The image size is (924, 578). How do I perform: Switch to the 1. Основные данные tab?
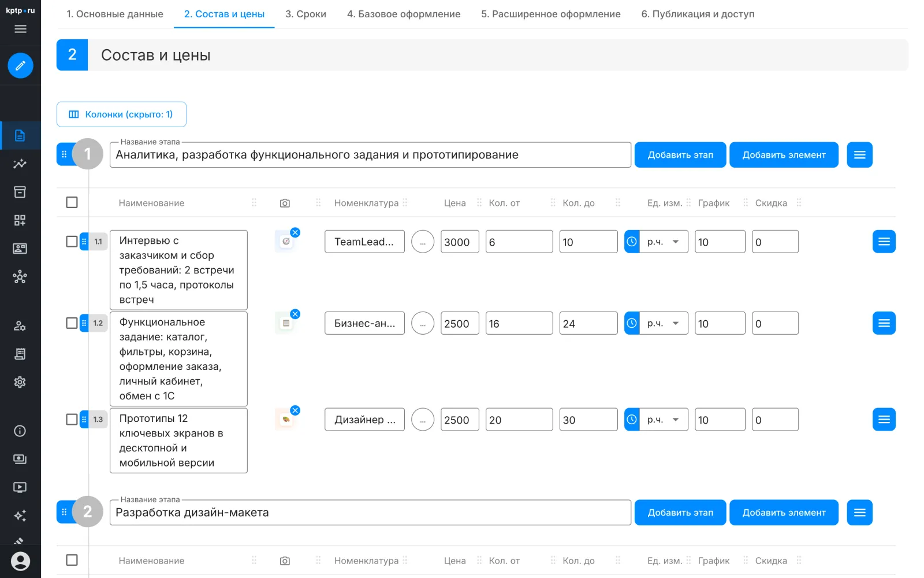point(115,14)
